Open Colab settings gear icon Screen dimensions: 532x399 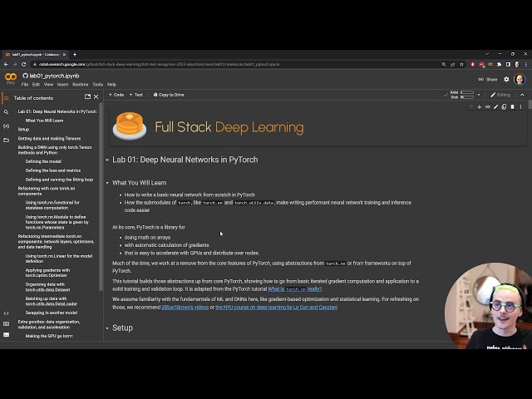(506, 80)
